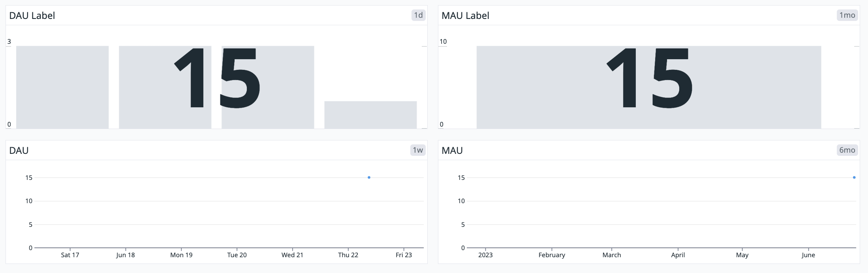868x273 pixels.
Task: Click the June axis label in MAU chart
Action: pos(808,255)
